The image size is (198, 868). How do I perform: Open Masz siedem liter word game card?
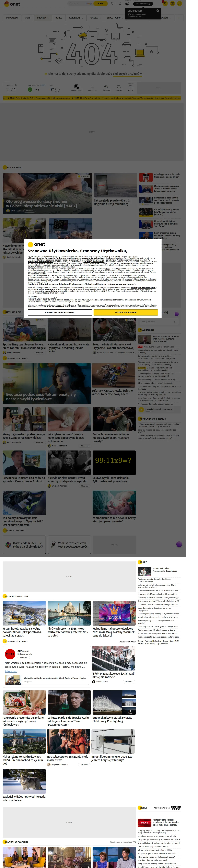pyautogui.click(x=24, y=545)
